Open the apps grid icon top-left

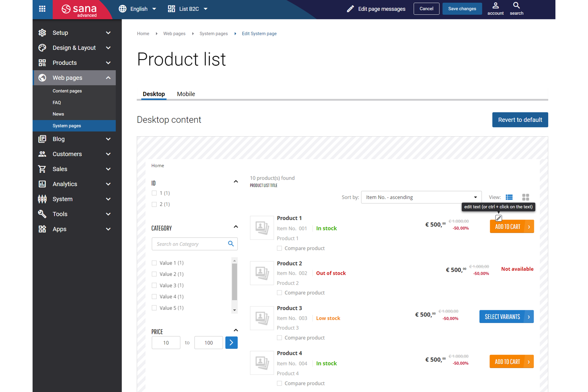(42, 8)
